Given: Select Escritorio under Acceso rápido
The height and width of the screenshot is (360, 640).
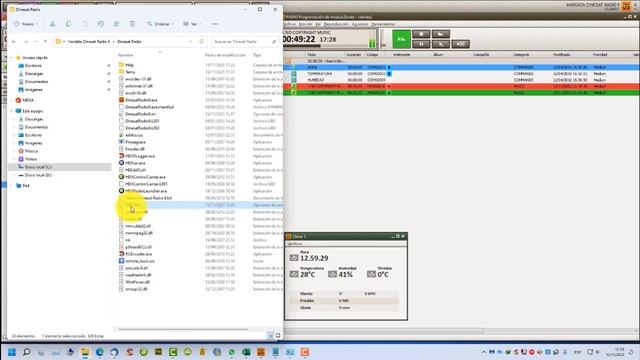Looking at the screenshot, I should pos(33,66).
